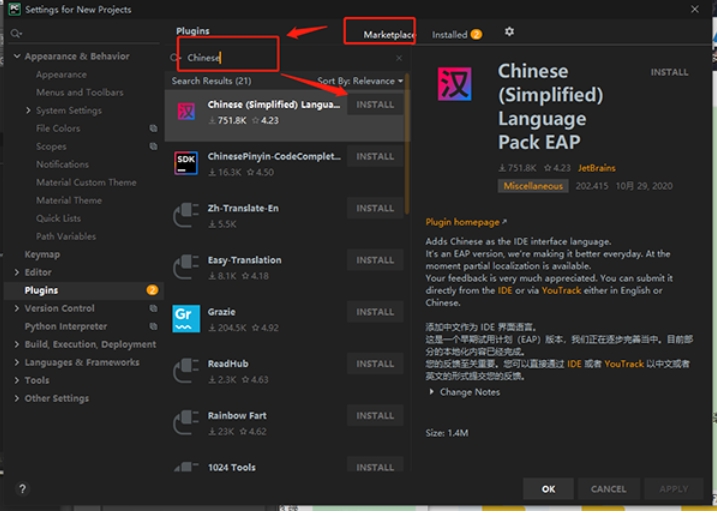Open the YouTrack link in English description
The image size is (717, 516).
pos(561,290)
